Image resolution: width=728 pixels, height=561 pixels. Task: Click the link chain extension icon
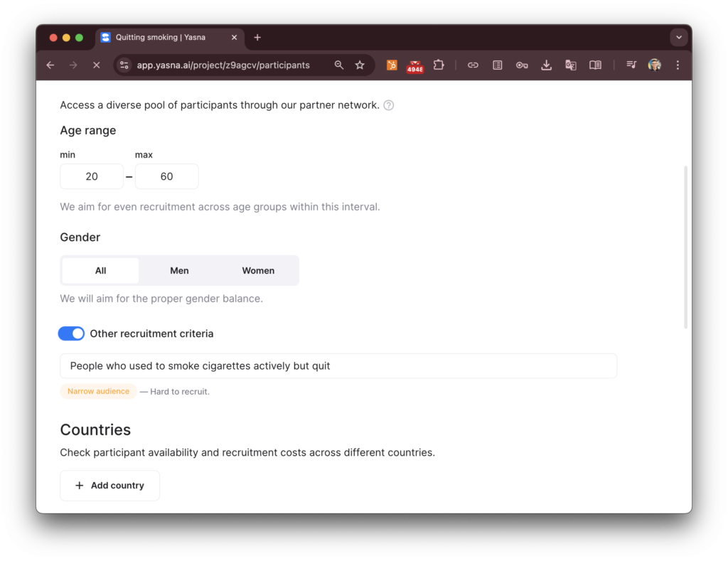point(473,65)
